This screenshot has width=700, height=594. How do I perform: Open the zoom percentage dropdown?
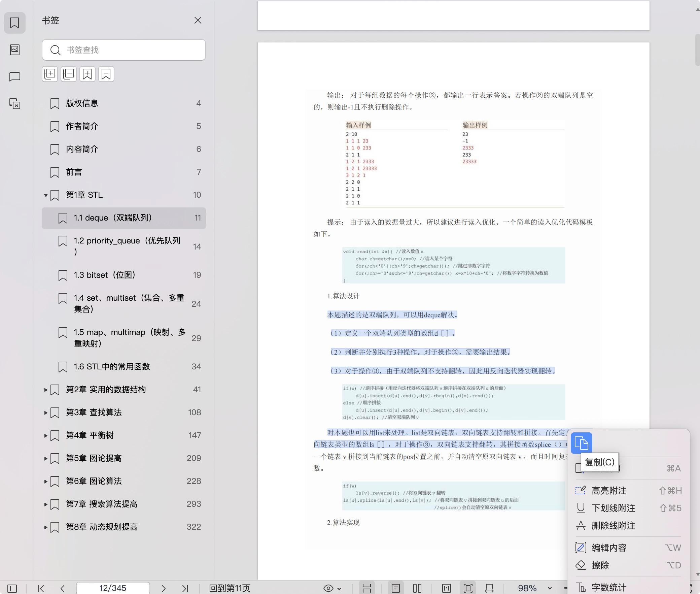tap(550, 588)
